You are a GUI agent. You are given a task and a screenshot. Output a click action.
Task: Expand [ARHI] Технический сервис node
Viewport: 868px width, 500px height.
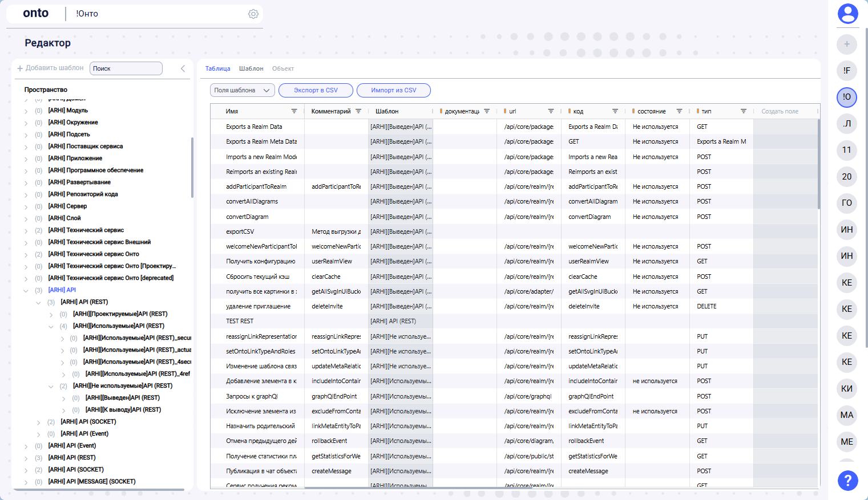pos(26,230)
